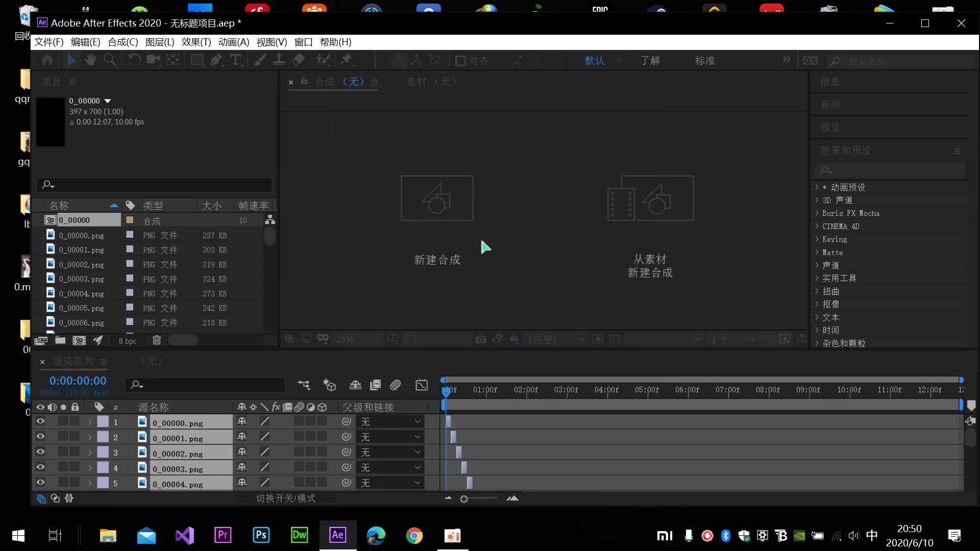The image size is (980, 551).
Task: Click new composition icon in Project panel
Action: [79, 340]
